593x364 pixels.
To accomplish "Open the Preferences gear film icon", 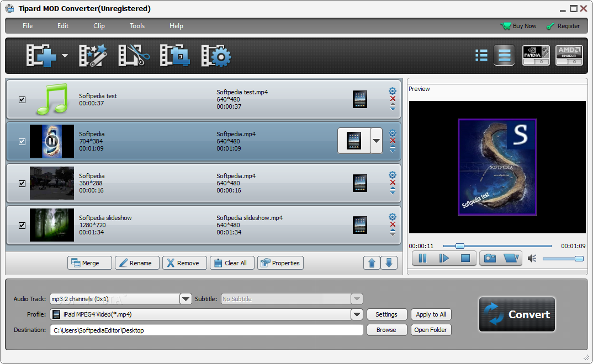I will [x=216, y=56].
